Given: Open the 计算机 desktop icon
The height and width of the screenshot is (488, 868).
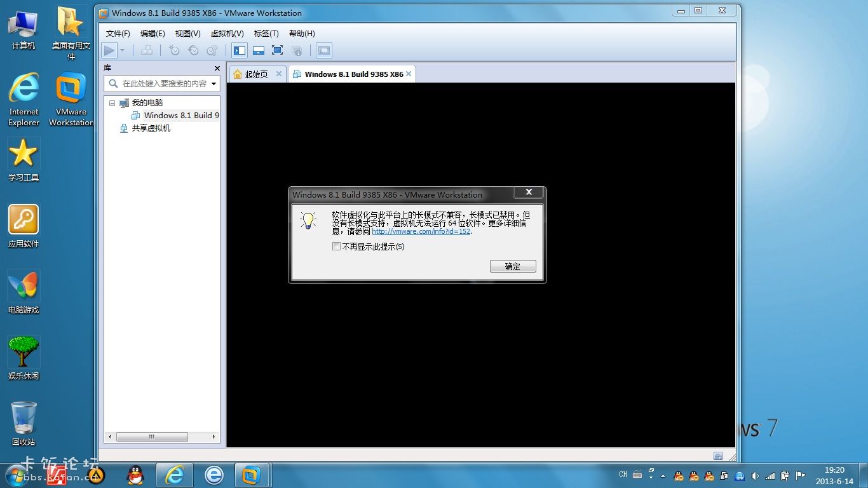Looking at the screenshot, I should (23, 29).
